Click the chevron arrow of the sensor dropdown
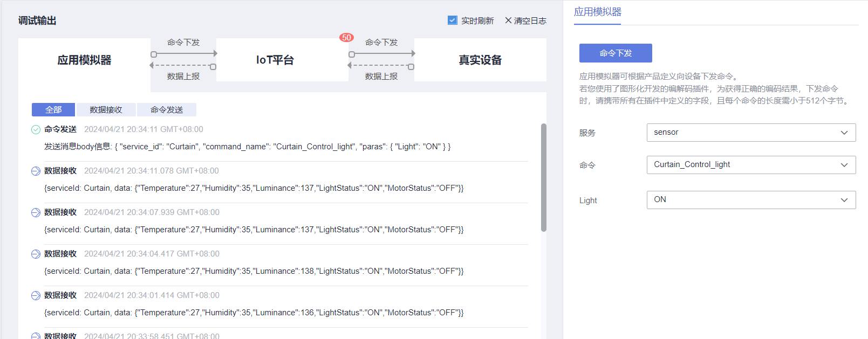 pyautogui.click(x=844, y=133)
